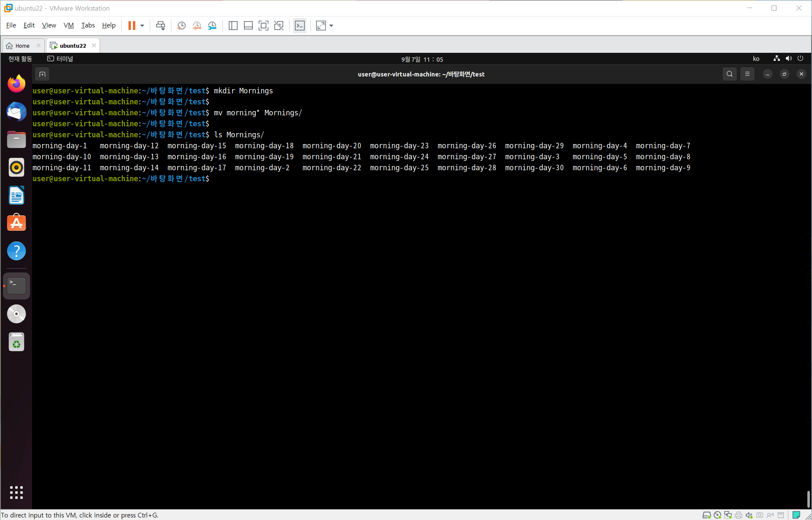Image resolution: width=812 pixels, height=520 pixels.
Task: Take a VM snapshot icon
Action: click(181, 26)
